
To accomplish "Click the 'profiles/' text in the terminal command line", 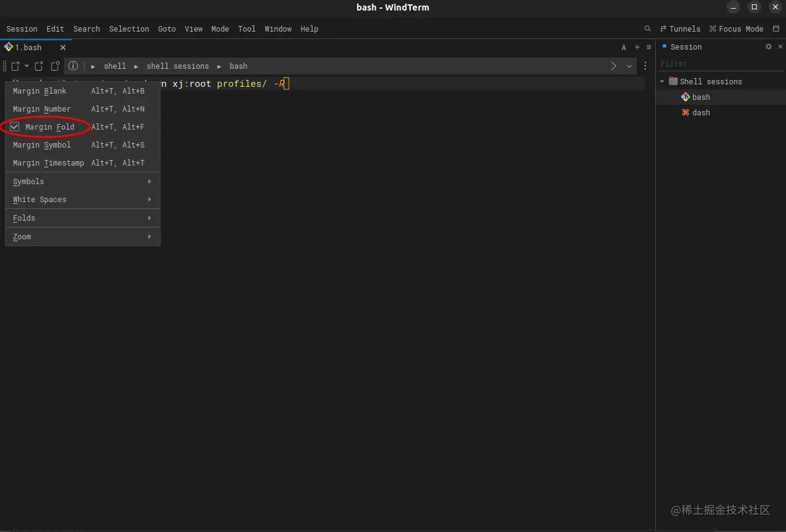I will coord(242,84).
